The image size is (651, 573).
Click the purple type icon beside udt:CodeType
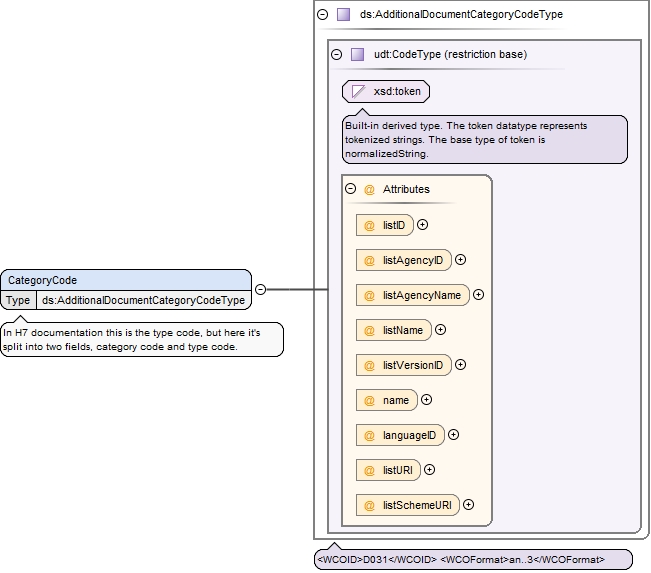[357, 54]
